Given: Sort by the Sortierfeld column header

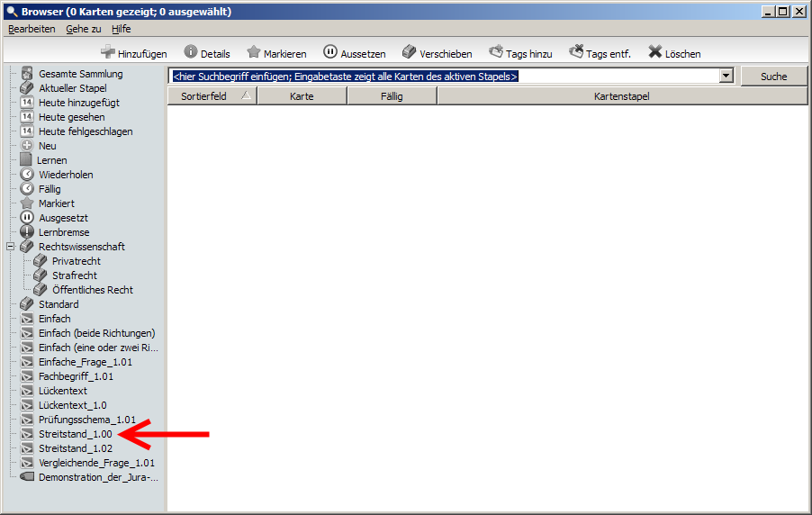Looking at the screenshot, I should click(x=212, y=96).
